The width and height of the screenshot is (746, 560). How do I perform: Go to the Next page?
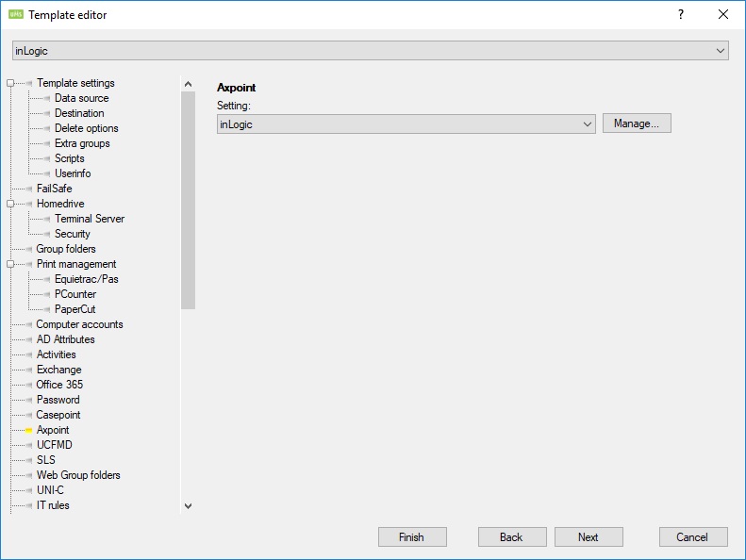click(x=589, y=536)
